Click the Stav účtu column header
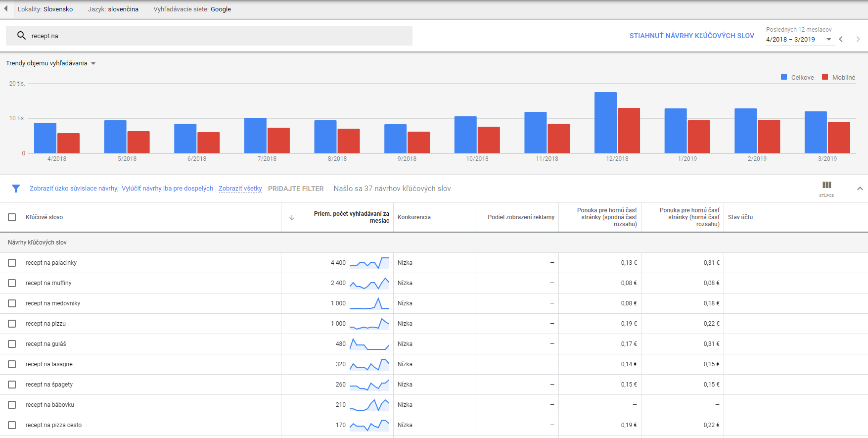Viewport: 868px width, 438px height. pos(740,217)
